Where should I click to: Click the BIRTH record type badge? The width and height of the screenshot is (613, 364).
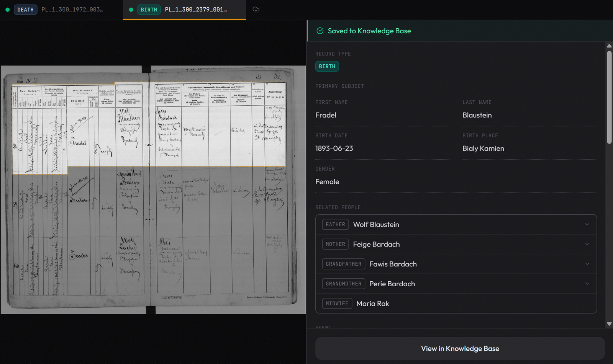(327, 66)
